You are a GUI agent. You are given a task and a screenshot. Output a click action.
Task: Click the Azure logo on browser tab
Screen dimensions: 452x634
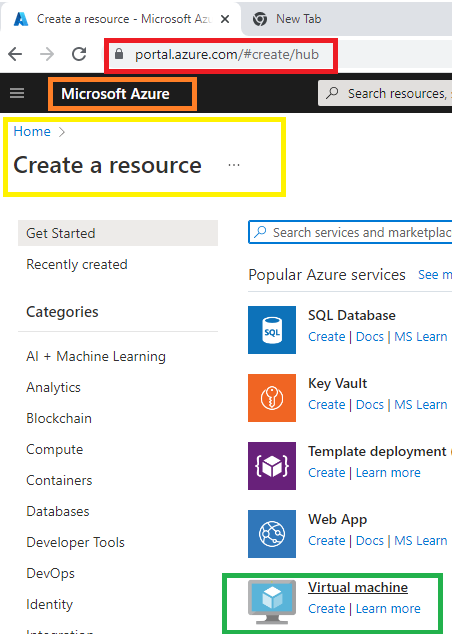tap(21, 19)
